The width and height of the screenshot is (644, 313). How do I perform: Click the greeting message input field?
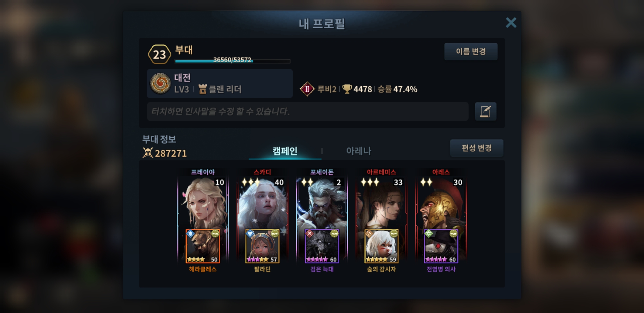308,111
